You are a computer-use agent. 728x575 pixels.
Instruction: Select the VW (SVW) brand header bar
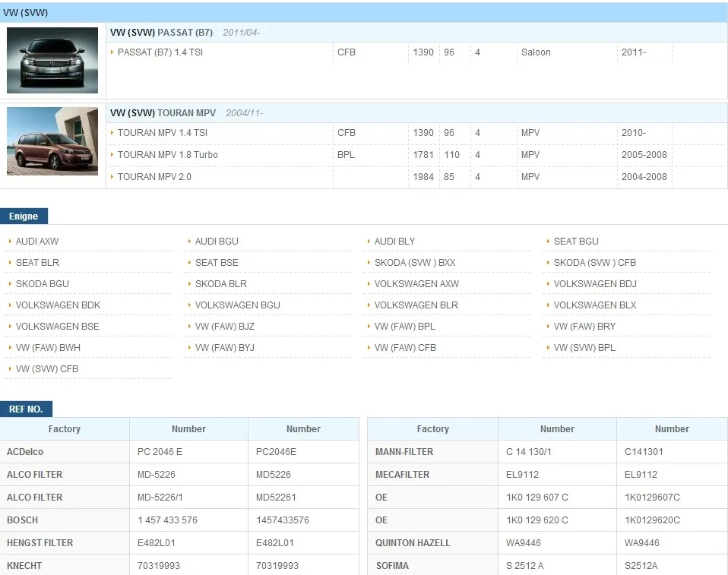364,12
